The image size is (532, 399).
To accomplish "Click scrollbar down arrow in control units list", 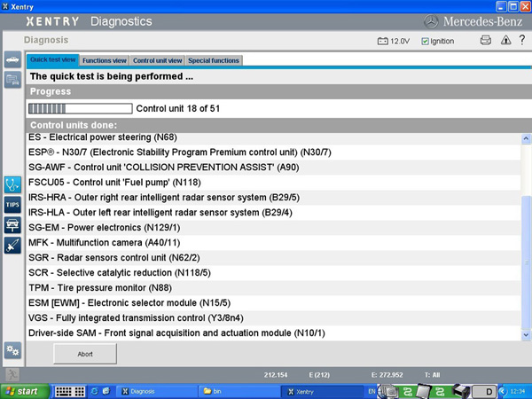I will pyautogui.click(x=526, y=335).
